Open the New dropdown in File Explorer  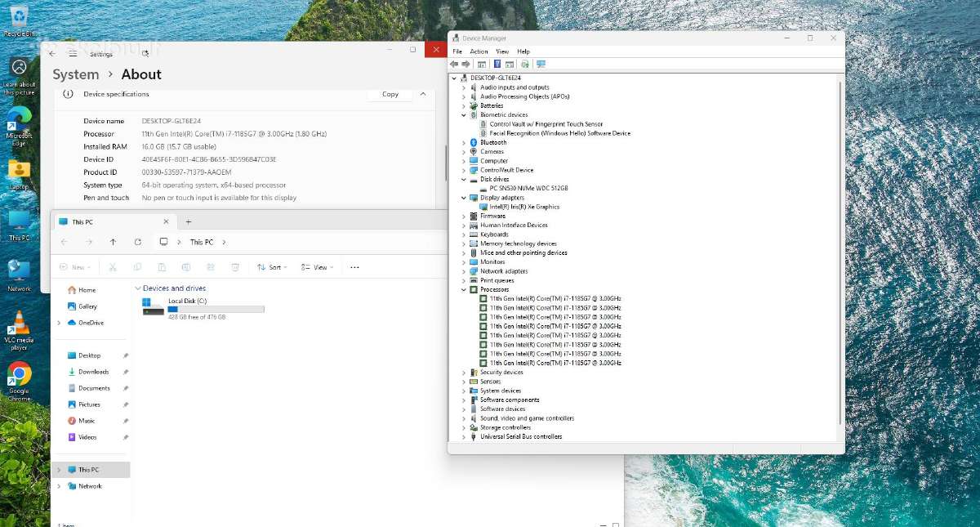click(x=74, y=267)
